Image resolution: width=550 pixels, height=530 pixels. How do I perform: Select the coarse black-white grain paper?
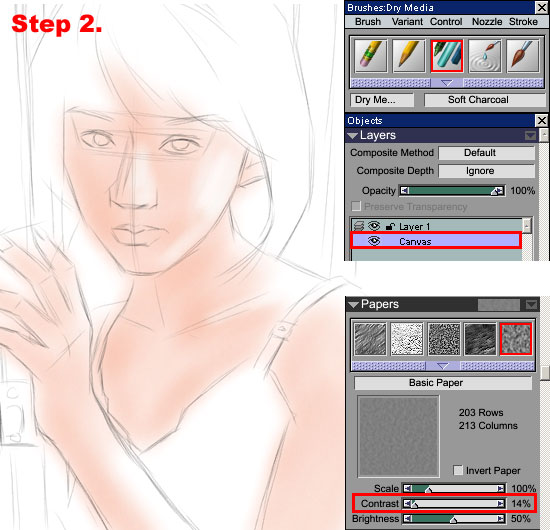coord(444,339)
